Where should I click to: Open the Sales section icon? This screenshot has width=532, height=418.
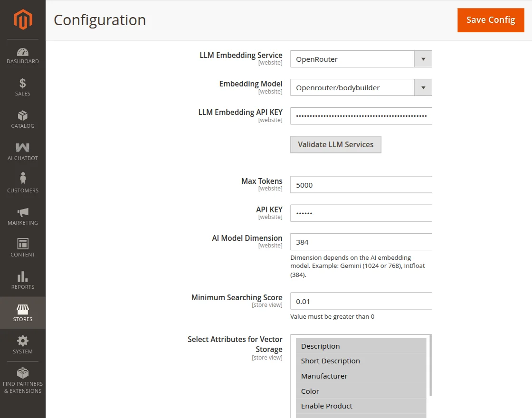click(22, 87)
